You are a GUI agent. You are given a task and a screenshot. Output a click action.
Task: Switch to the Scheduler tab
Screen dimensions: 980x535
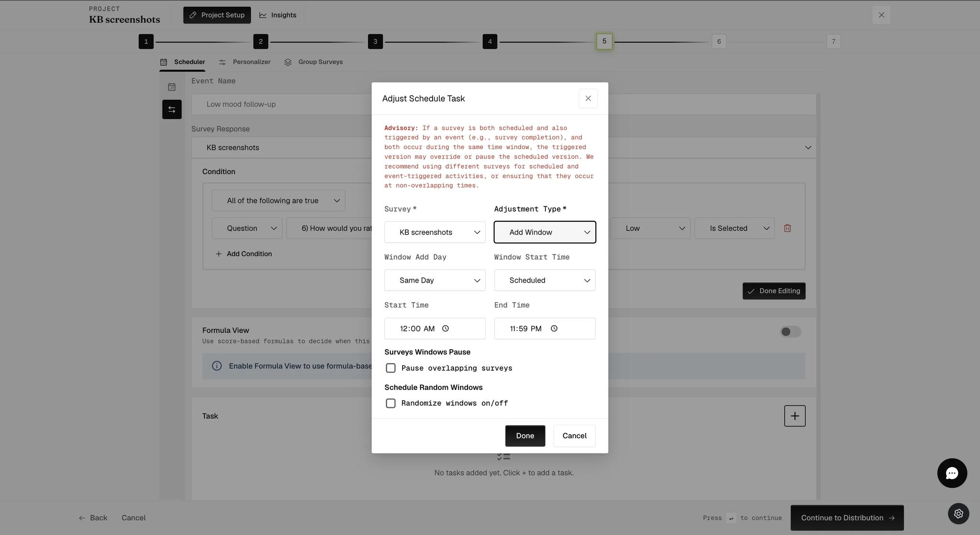click(x=182, y=62)
